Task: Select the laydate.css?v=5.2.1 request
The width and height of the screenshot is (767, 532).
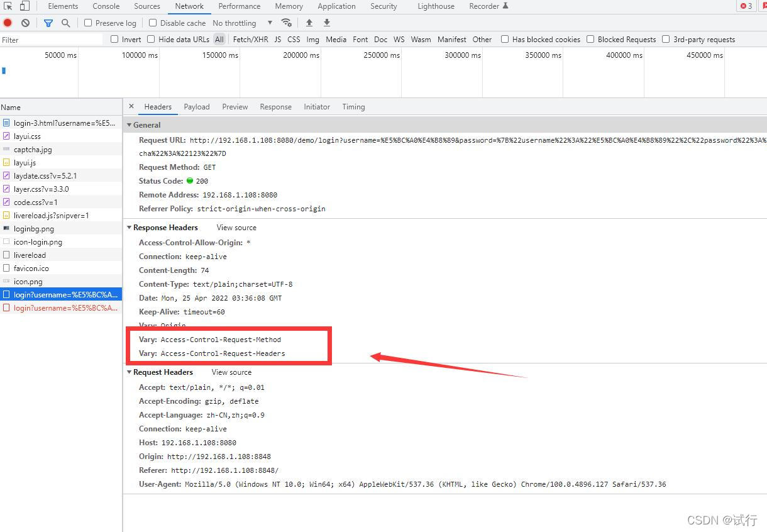Action: point(61,175)
